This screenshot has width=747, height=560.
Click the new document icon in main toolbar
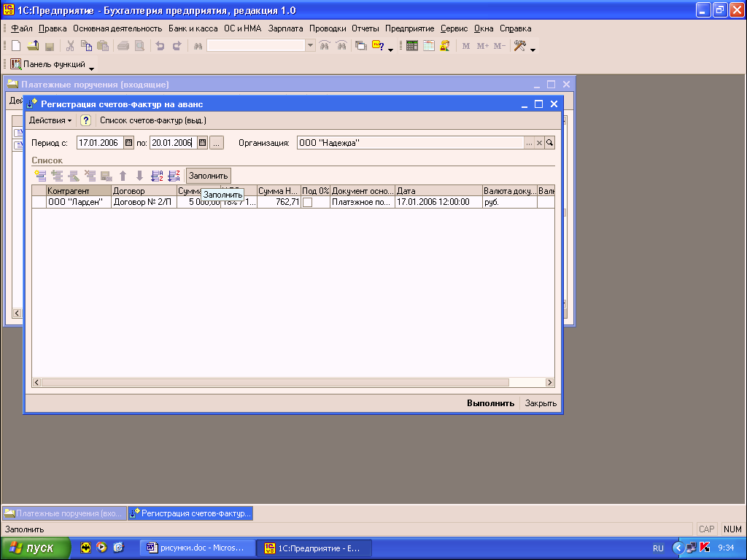pyautogui.click(x=16, y=46)
